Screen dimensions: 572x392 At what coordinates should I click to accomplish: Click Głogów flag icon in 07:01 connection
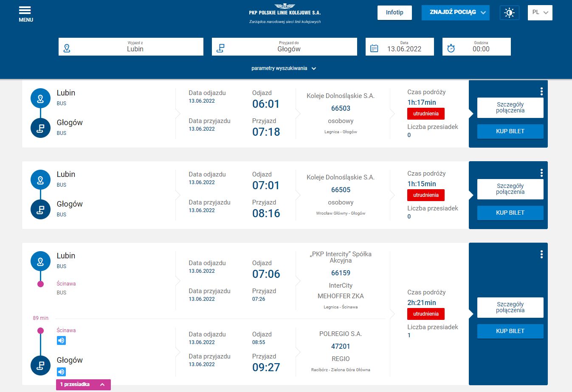click(40, 210)
